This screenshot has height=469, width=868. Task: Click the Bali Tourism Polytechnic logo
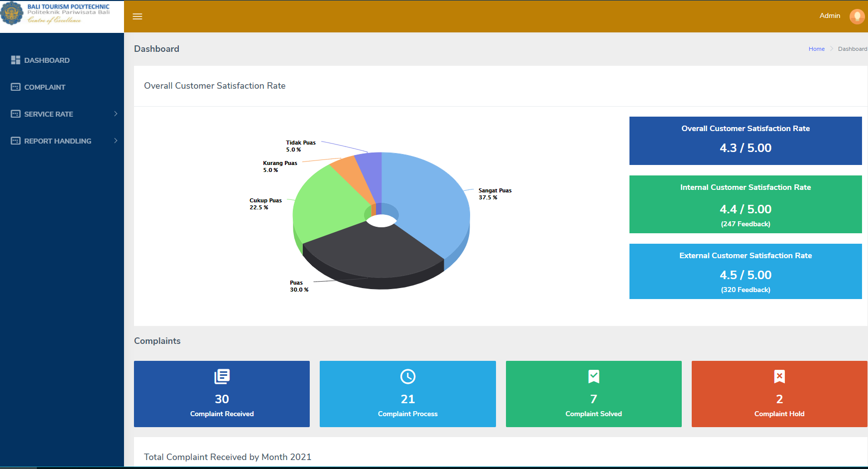pos(12,13)
